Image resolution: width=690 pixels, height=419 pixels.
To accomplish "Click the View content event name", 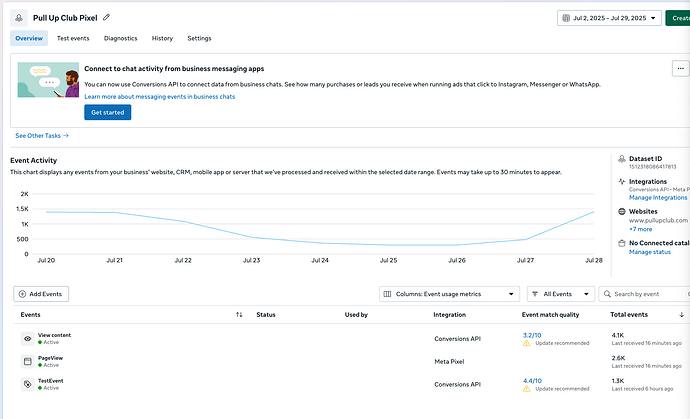I will click(x=55, y=335).
